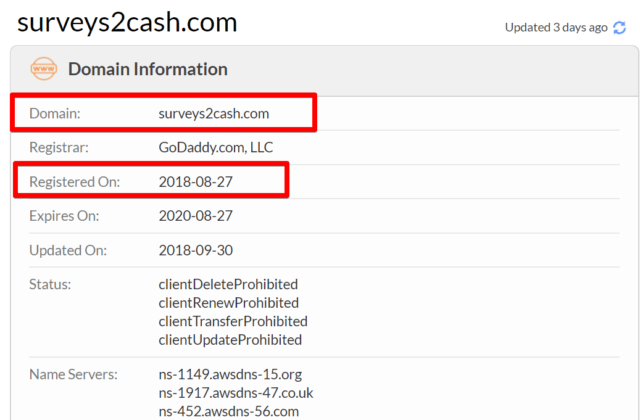Click the clientTransferProhibited status
640x420 pixels.
pyautogui.click(x=233, y=321)
